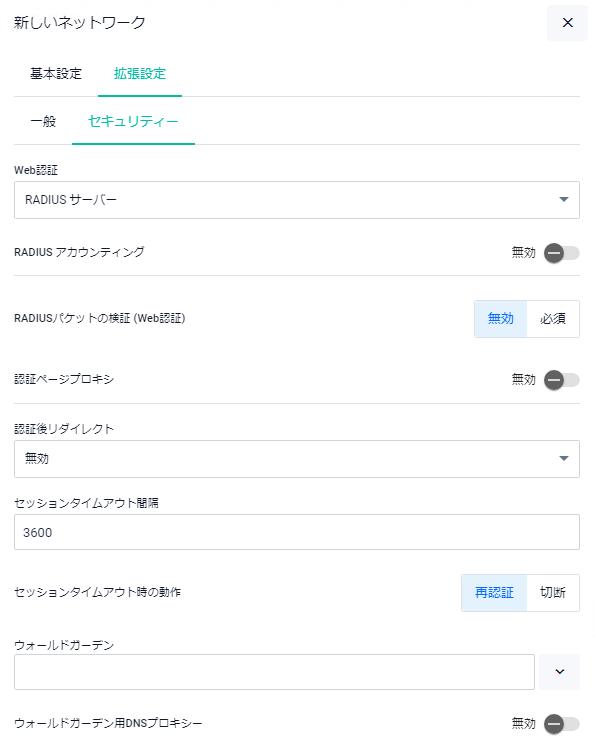
Task: Expand the ウォールドガーデン chevron button
Action: tap(559, 671)
